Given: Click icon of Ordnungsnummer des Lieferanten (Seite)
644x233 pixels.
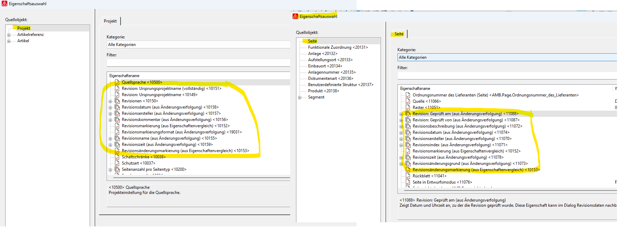Looking at the screenshot, I should click(408, 95).
